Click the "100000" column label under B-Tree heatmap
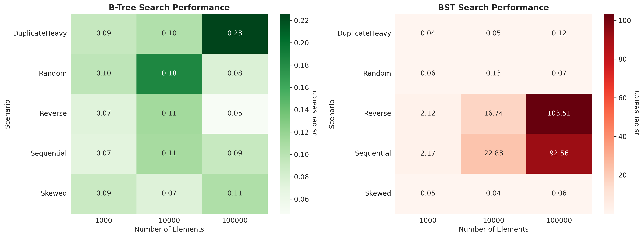 pyautogui.click(x=235, y=221)
